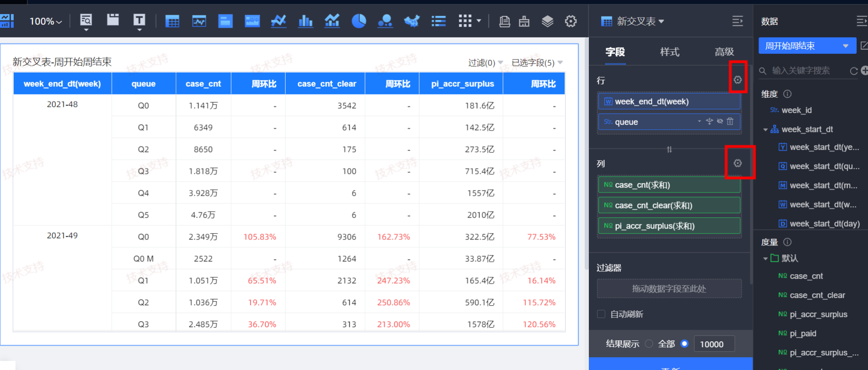The height and width of the screenshot is (370, 868).
Task: Hide the queue field with eye icon
Action: coord(720,121)
